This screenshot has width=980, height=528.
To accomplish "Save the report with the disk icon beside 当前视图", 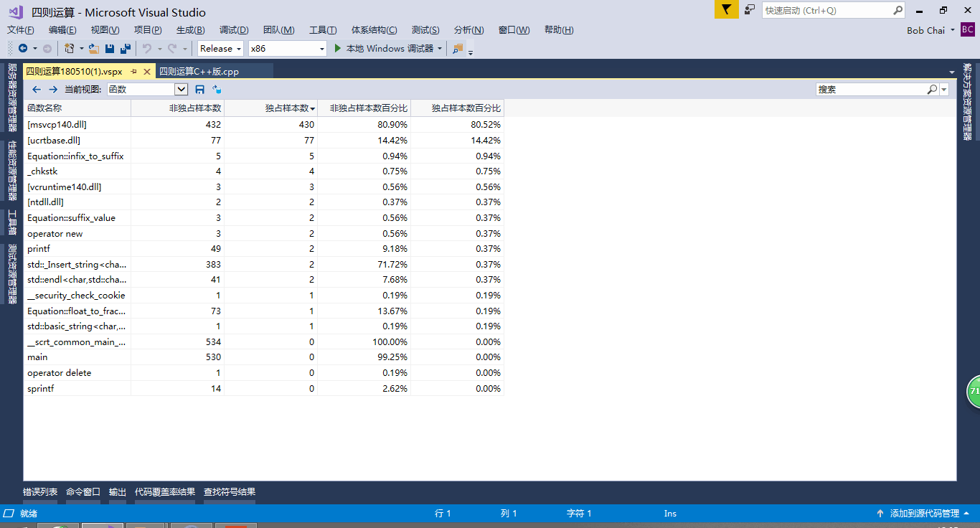I will point(199,90).
